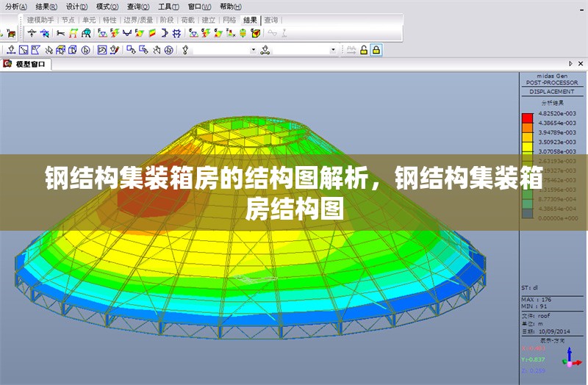Click the XYZ coordinate axis triad
This screenshot has width=588, height=385.
(570, 358)
